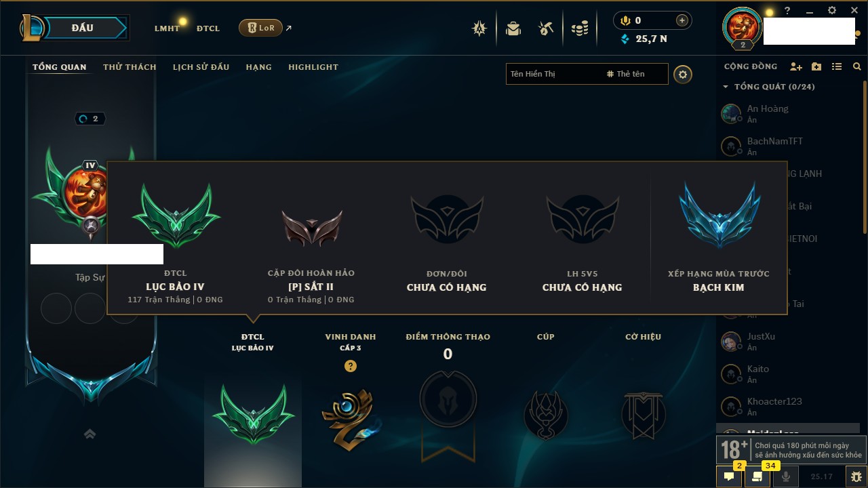
Task: Open profile search settings gear
Action: [x=683, y=75]
